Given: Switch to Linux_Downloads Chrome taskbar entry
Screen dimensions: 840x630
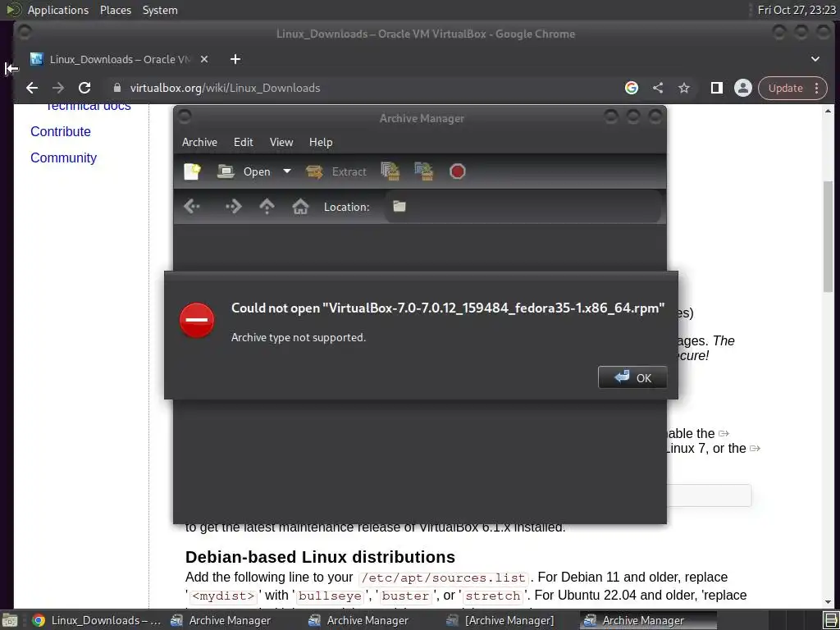Looking at the screenshot, I should tap(97, 620).
